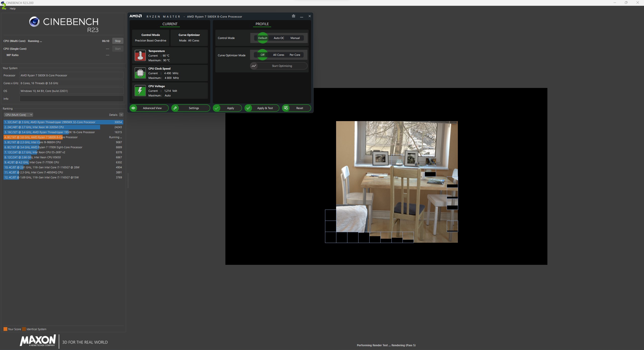Click the empty Info input field

click(71, 99)
